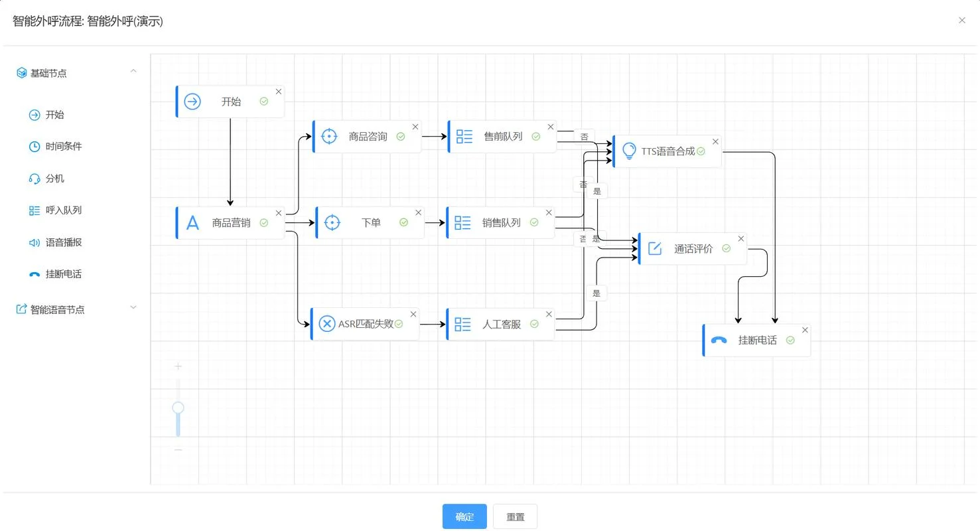
Task: Remove the ASR匹配失败 node with its X
Action: coord(413,314)
